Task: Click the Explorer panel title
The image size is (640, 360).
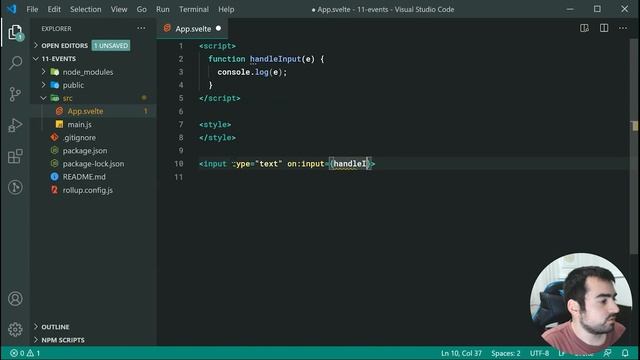Action: (56, 28)
